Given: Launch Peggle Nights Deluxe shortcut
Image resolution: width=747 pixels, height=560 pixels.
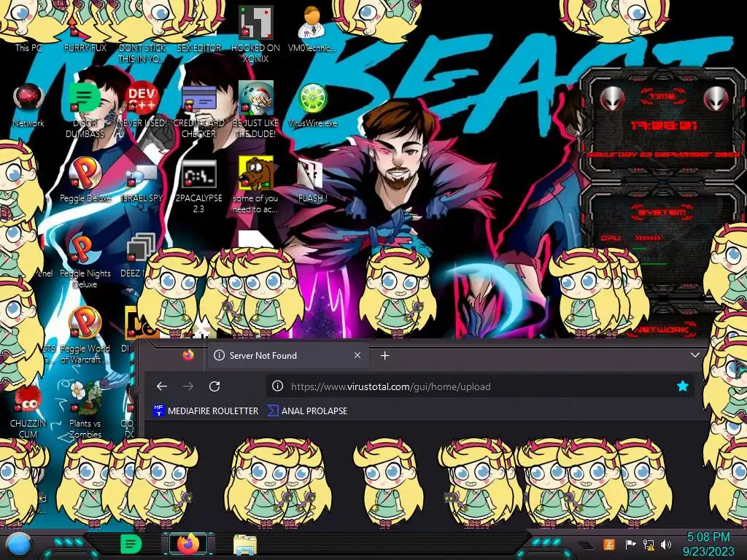Looking at the screenshot, I should tap(85, 261).
